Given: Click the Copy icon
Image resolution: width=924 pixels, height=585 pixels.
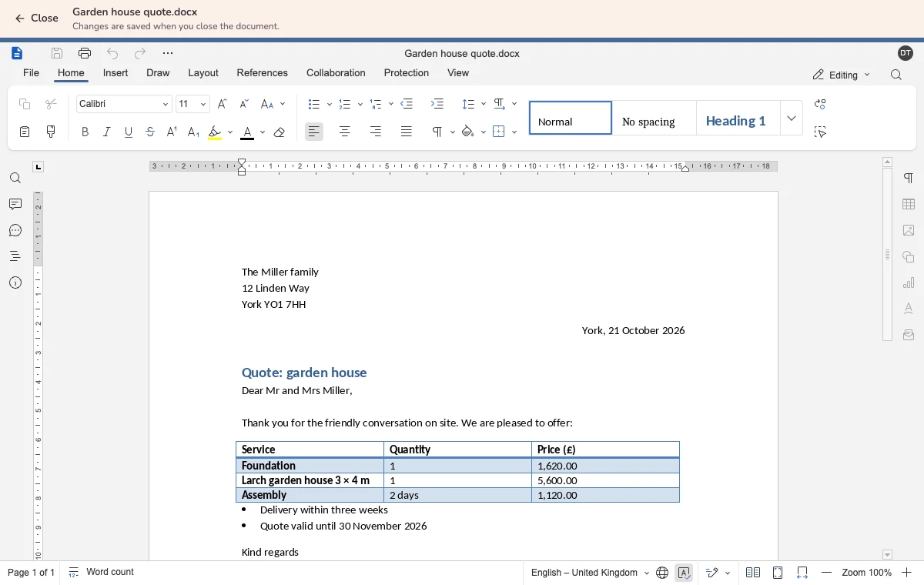Looking at the screenshot, I should click(25, 104).
